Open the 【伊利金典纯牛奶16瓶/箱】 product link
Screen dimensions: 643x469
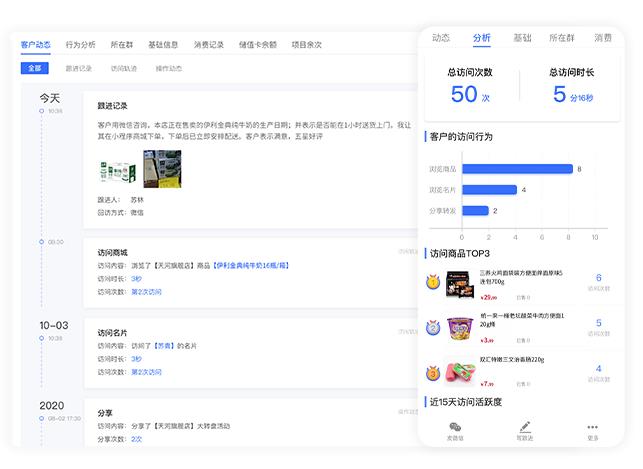point(251,266)
